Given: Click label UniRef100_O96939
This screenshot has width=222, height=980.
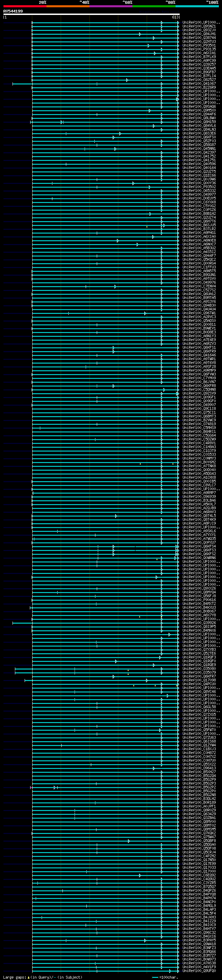Looking at the screenshot, I should pyautogui.click(x=199, y=496).
